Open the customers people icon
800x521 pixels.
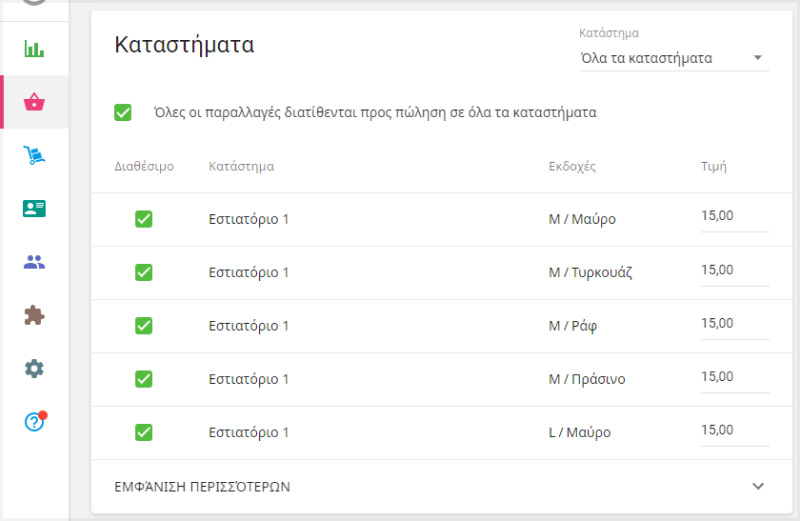(34, 262)
